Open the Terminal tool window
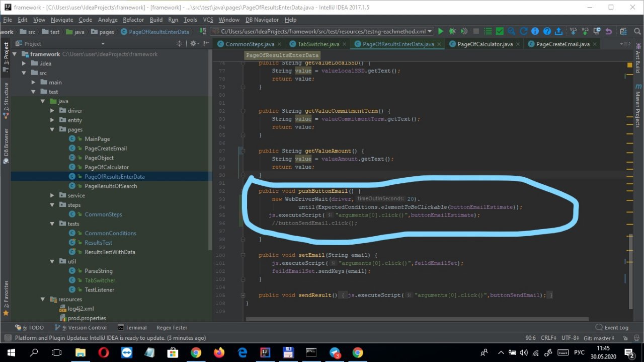 click(x=132, y=327)
